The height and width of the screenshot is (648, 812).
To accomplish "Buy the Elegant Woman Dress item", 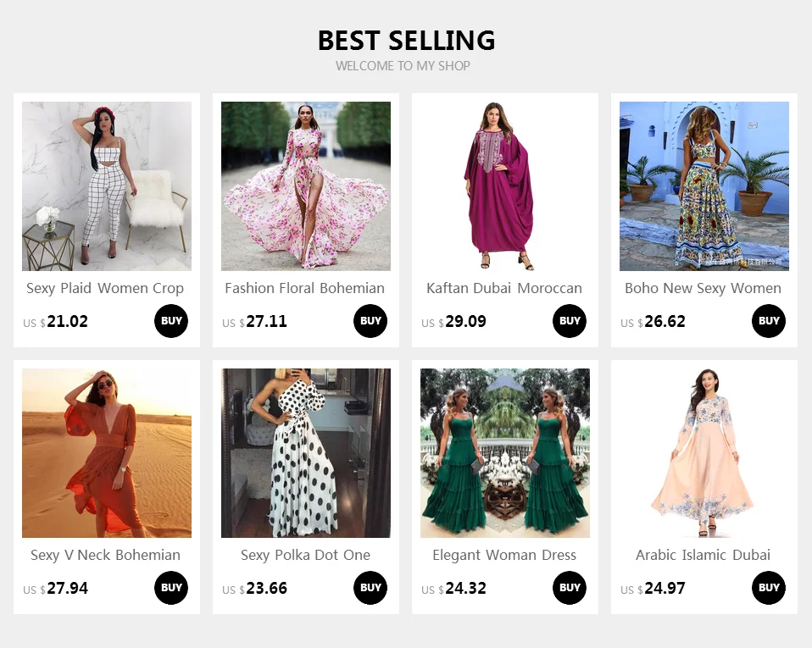I will pyautogui.click(x=570, y=588).
